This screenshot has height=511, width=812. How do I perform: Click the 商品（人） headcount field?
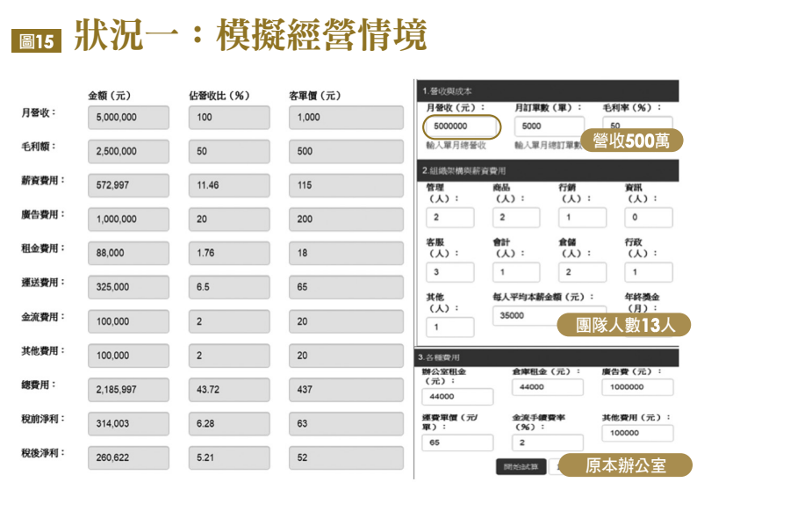(516, 218)
